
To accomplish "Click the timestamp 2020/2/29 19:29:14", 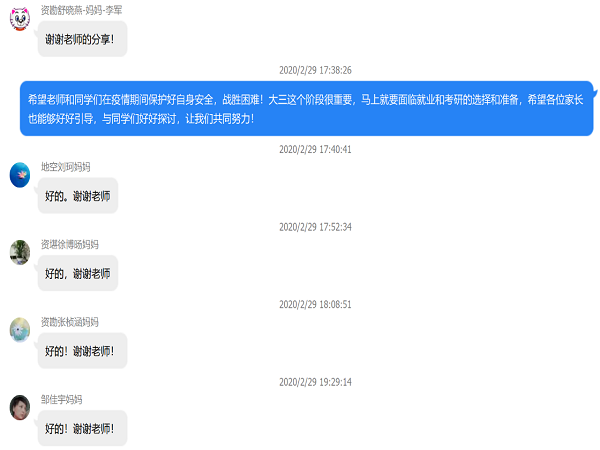I will [315, 382].
